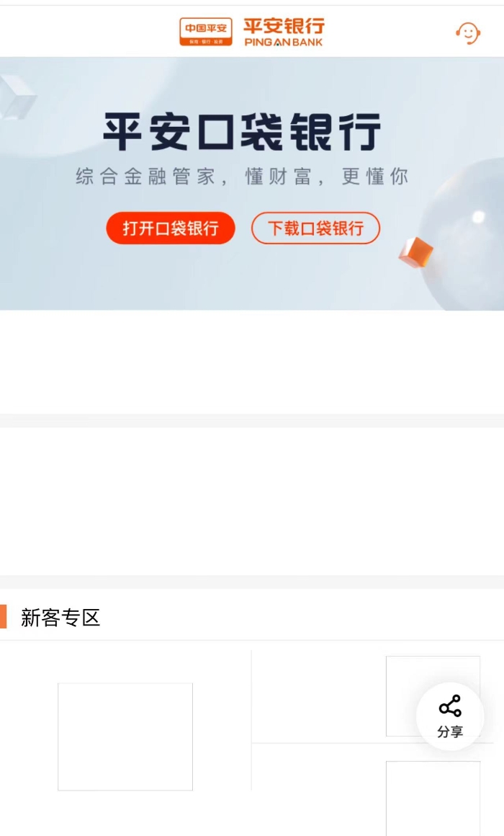Tap the 分享 label on floating button
The width and height of the screenshot is (504, 836).
pos(450,731)
